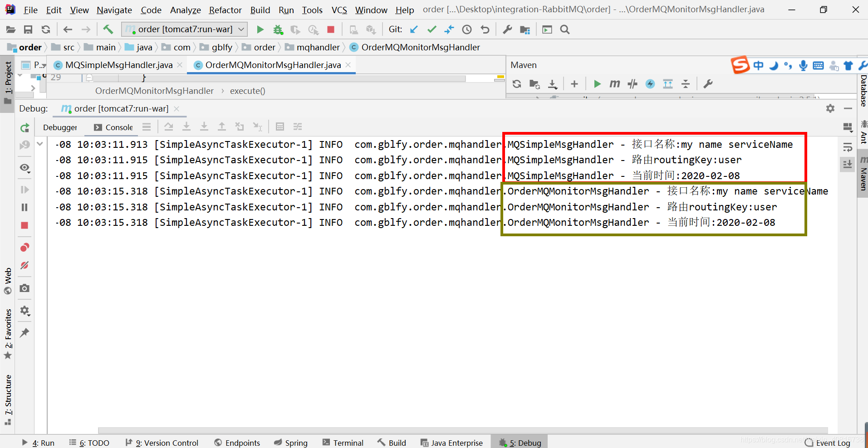Screen dimensions: 868x448
Task: Close the OrderMQMonitorMsgHandler.java tab
Action: (x=348, y=65)
